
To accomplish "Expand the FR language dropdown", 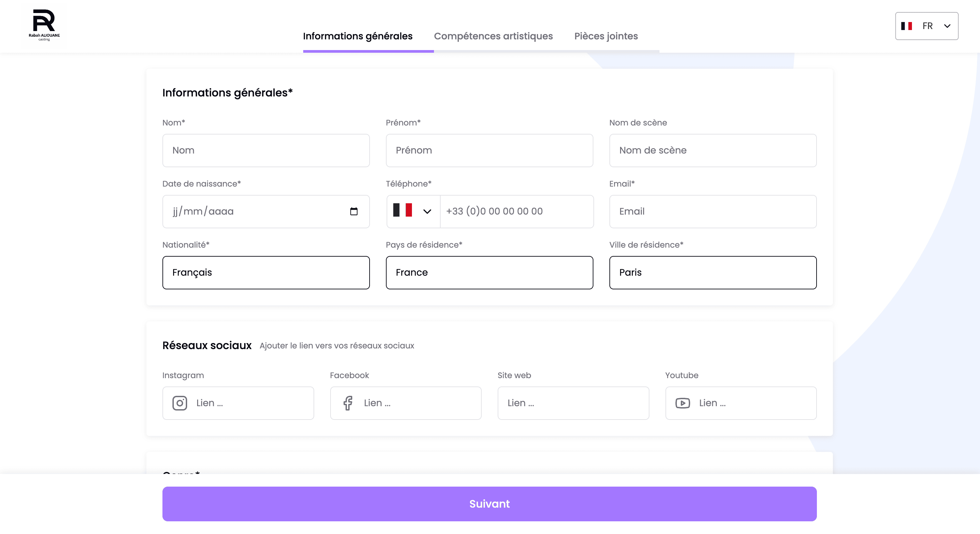I will pos(947,26).
